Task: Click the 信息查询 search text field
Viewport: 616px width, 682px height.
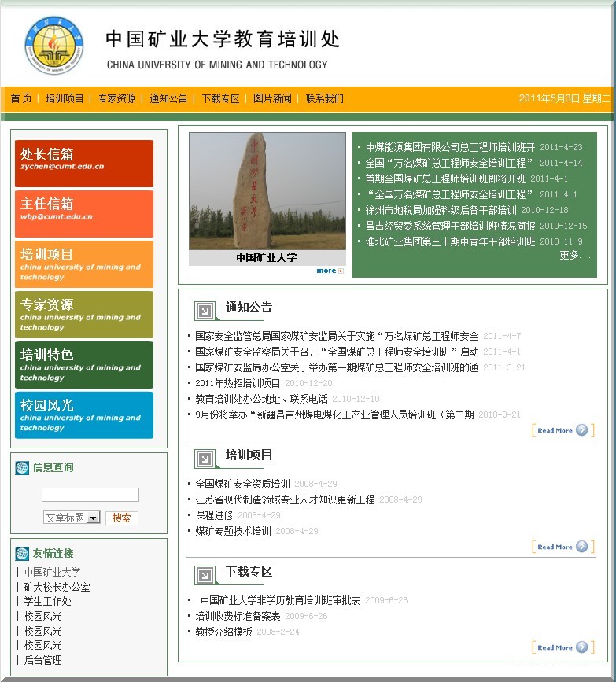Action: (90, 495)
